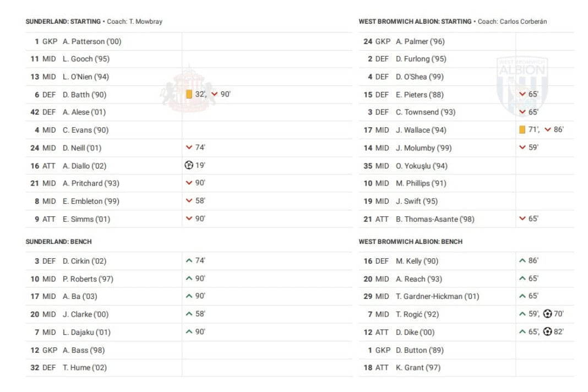The image size is (588, 392).
Task: Click the West Bromwich Albion crest
Action: pyautogui.click(x=521, y=85)
